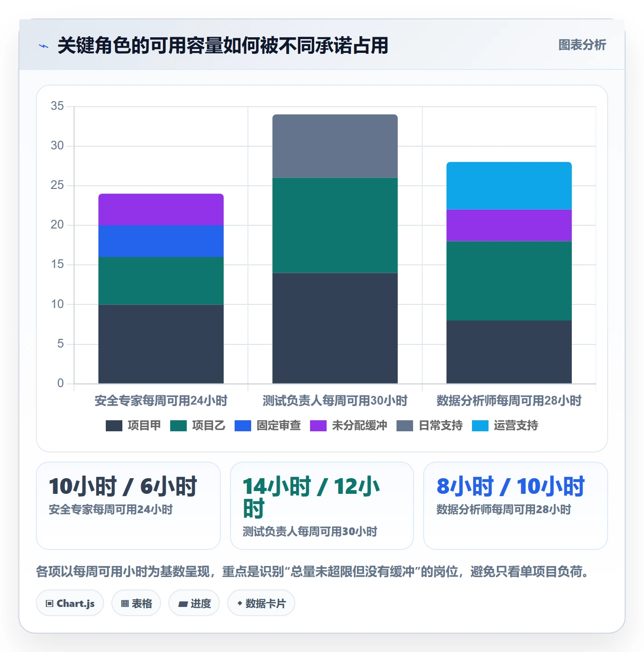This screenshot has height=652, width=644.
Task: Toggle the 未分配缓冲 legend label
Action: click(359, 425)
